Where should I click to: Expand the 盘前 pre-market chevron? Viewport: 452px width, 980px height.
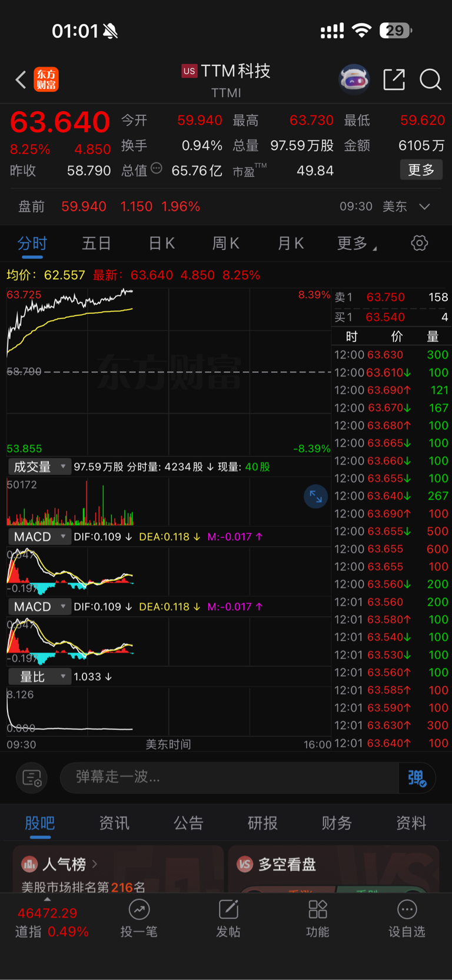(x=424, y=207)
